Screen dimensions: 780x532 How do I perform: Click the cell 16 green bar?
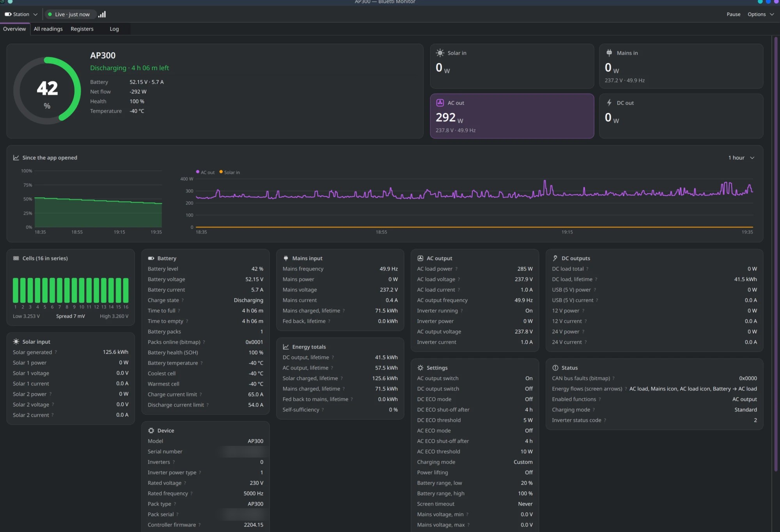[126, 290]
